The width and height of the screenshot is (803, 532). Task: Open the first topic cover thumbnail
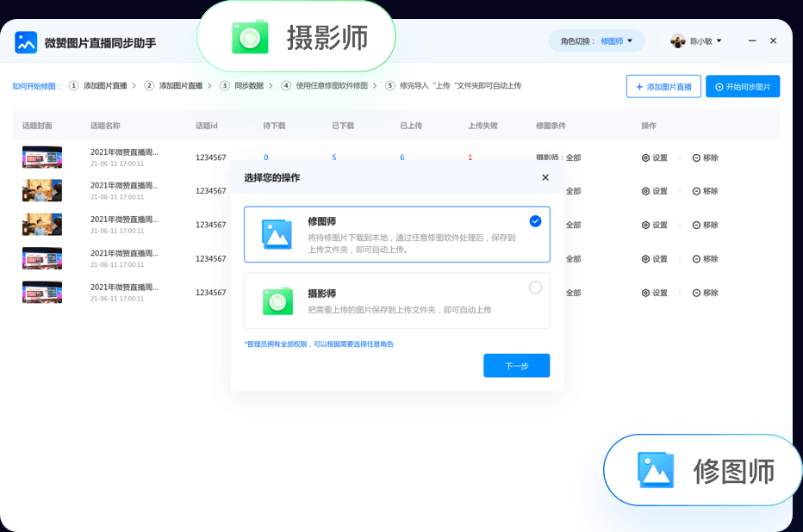(42, 158)
